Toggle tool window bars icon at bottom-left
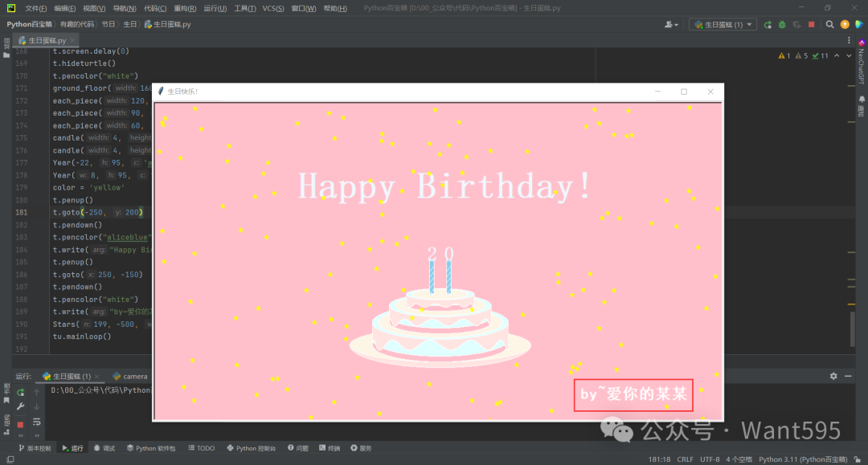868x465 pixels. (x=10, y=459)
